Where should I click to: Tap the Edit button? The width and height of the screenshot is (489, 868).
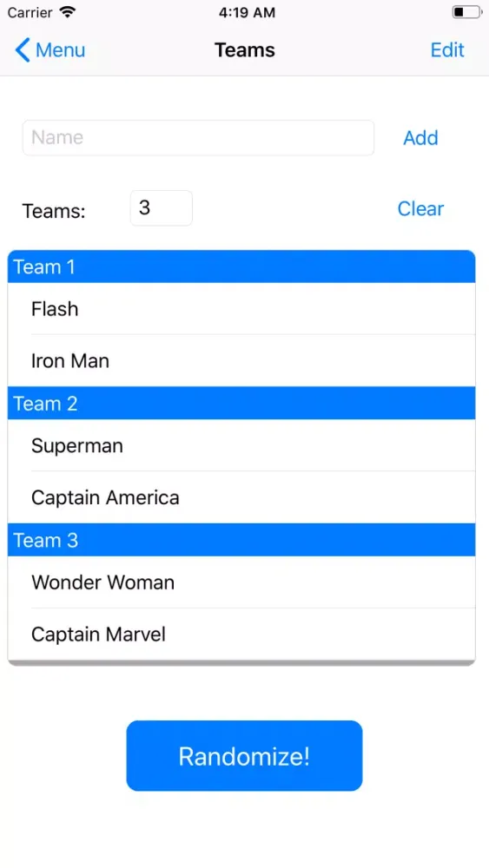(447, 49)
